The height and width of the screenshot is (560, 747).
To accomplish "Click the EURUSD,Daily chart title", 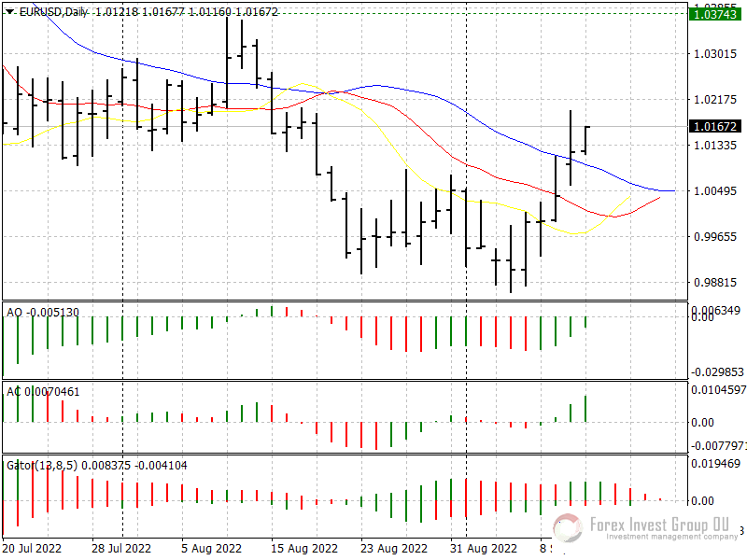I will pos(53,9).
